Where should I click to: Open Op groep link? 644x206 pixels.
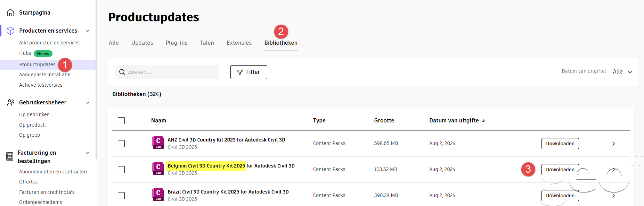pyautogui.click(x=30, y=135)
